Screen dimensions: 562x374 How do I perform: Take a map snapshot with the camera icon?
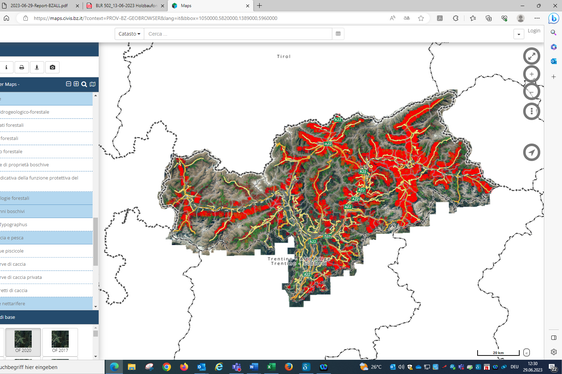(52, 67)
